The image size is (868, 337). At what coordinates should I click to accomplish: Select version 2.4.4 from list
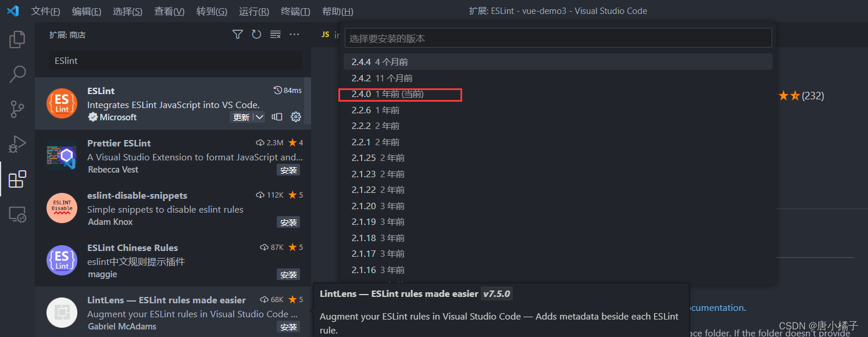[558, 62]
